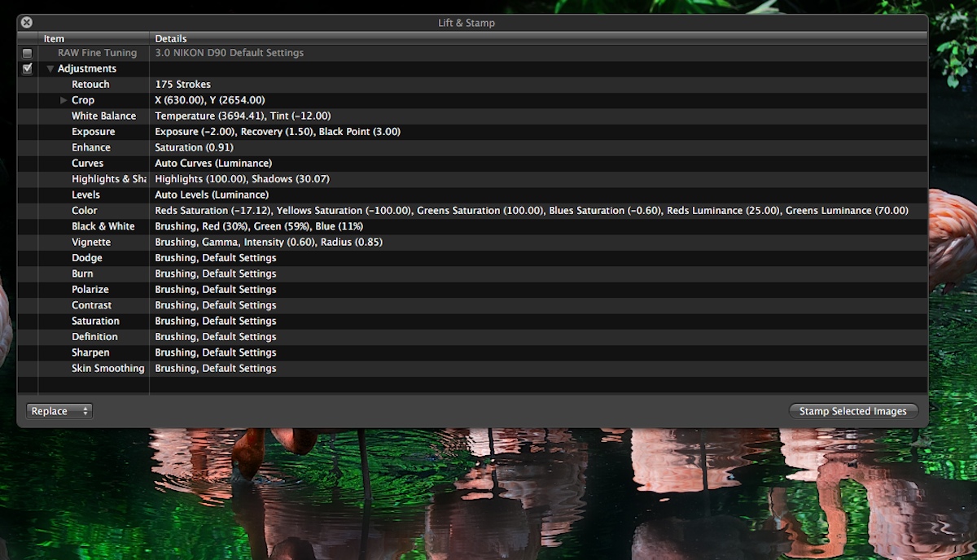The height and width of the screenshot is (560, 977).
Task: Uncheck the Adjustments checkbox
Action: [x=27, y=69]
